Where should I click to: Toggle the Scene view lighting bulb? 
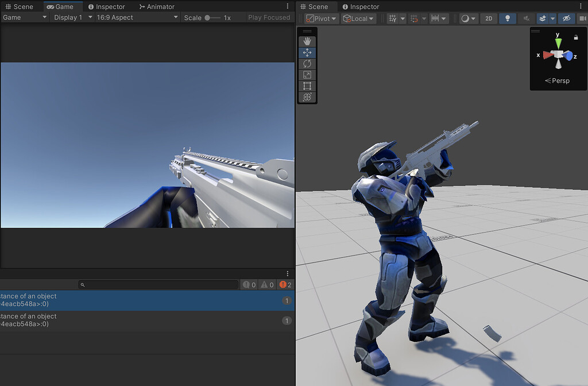pos(508,18)
